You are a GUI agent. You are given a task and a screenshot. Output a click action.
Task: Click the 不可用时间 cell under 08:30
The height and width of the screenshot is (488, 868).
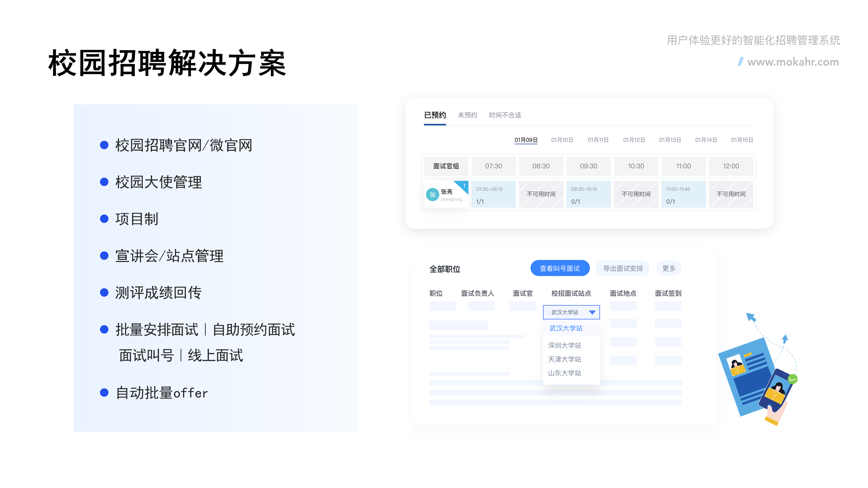541,194
